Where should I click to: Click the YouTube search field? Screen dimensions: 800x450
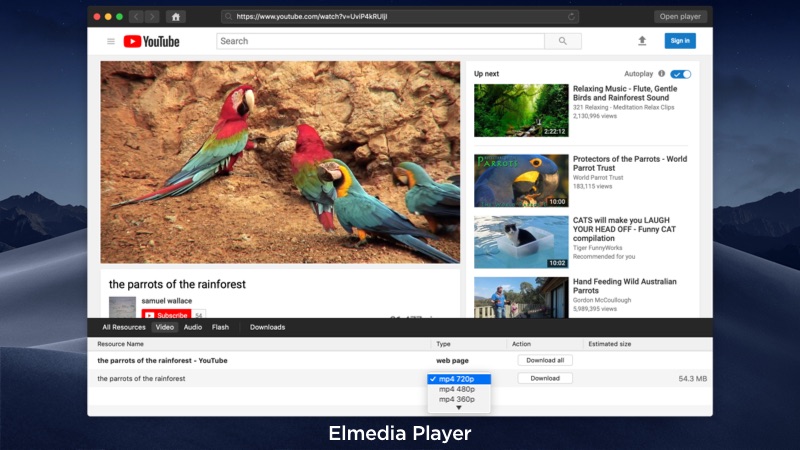(381, 41)
